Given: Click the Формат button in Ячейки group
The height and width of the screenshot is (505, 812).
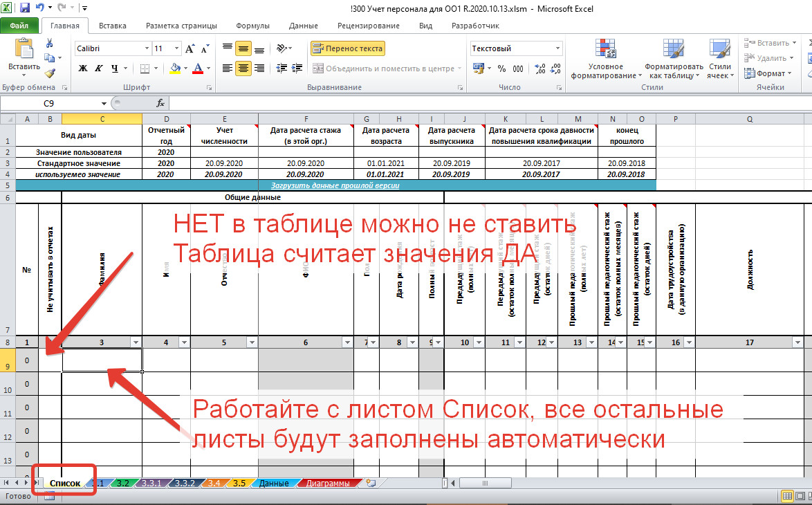Looking at the screenshot, I should coord(771,73).
